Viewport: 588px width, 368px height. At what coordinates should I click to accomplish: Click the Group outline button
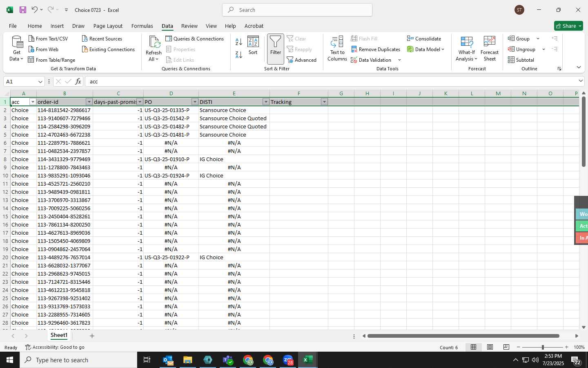[519, 38]
